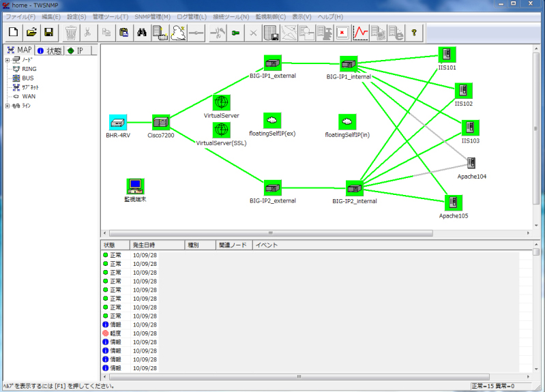Select the BIG-IP1_external node icon
Screen dimensions: 545x392
point(272,63)
